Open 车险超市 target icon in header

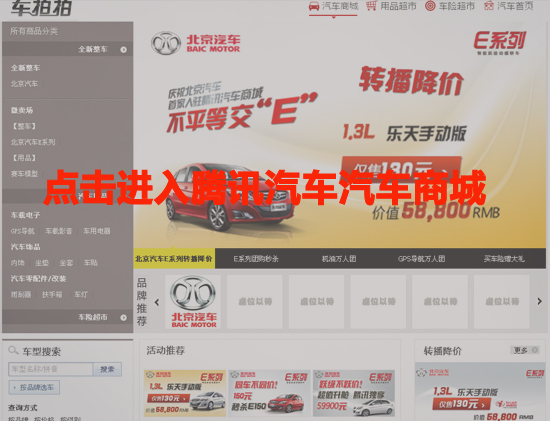pyautogui.click(x=430, y=6)
